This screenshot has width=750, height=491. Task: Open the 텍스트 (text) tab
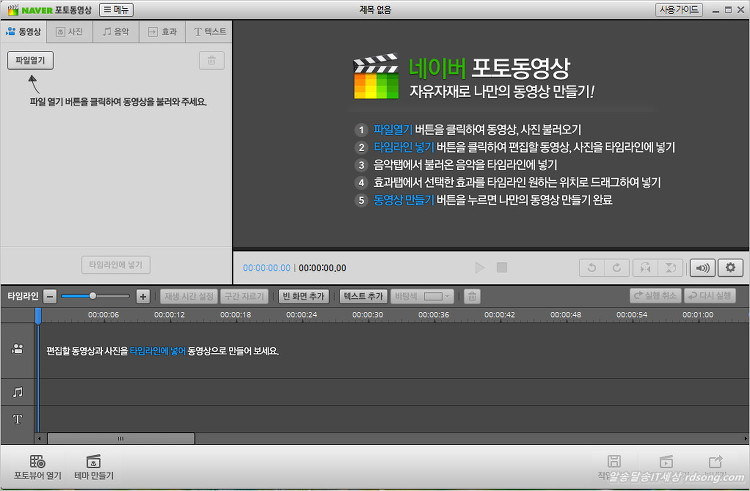[x=209, y=32]
